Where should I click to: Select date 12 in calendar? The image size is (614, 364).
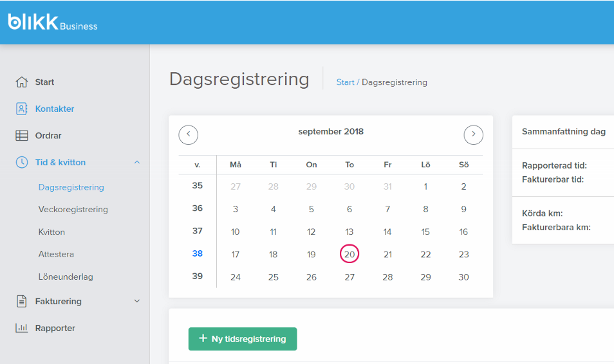click(x=312, y=232)
